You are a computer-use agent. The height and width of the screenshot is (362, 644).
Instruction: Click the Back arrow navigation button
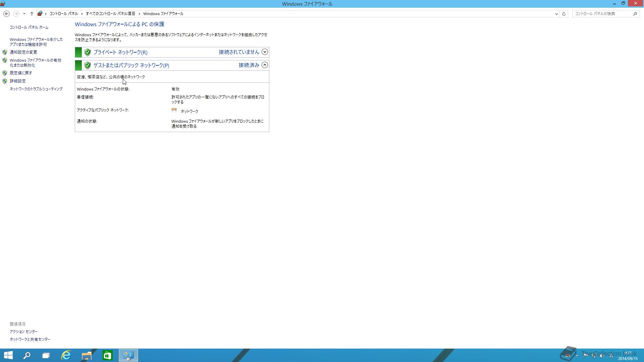point(6,14)
